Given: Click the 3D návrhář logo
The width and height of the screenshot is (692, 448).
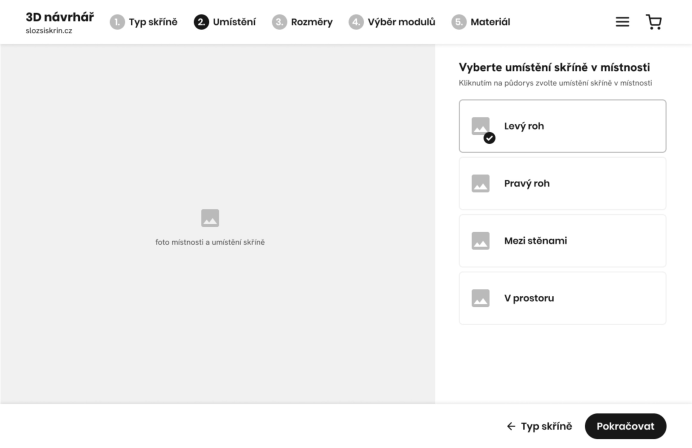Looking at the screenshot, I should point(60,22).
